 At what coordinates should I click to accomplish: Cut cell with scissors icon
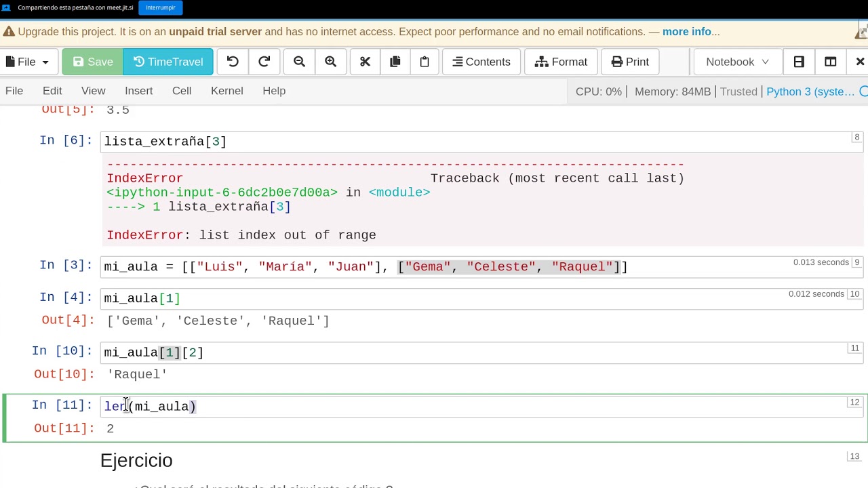coord(365,62)
